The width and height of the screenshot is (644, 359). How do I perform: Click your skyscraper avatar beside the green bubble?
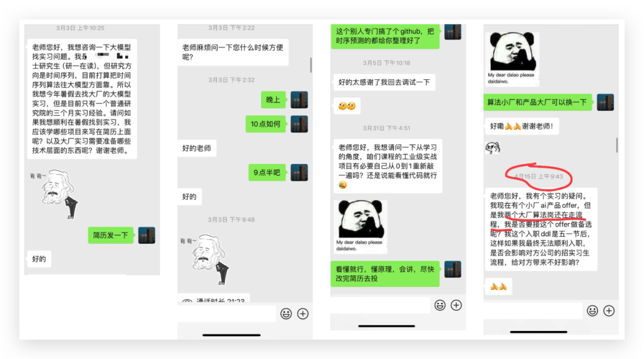pyautogui.click(x=147, y=235)
